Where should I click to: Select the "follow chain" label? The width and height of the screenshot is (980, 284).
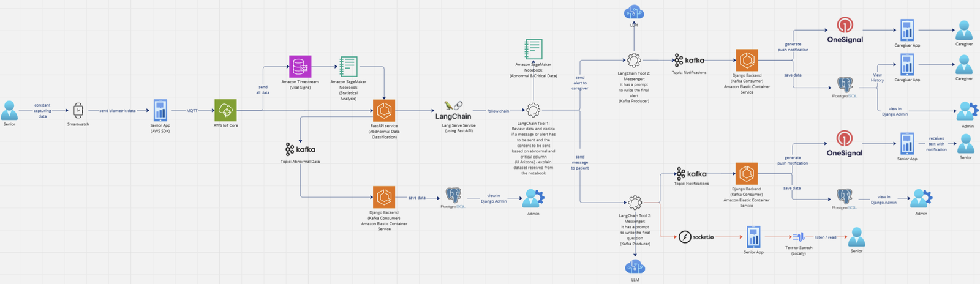tap(498, 111)
